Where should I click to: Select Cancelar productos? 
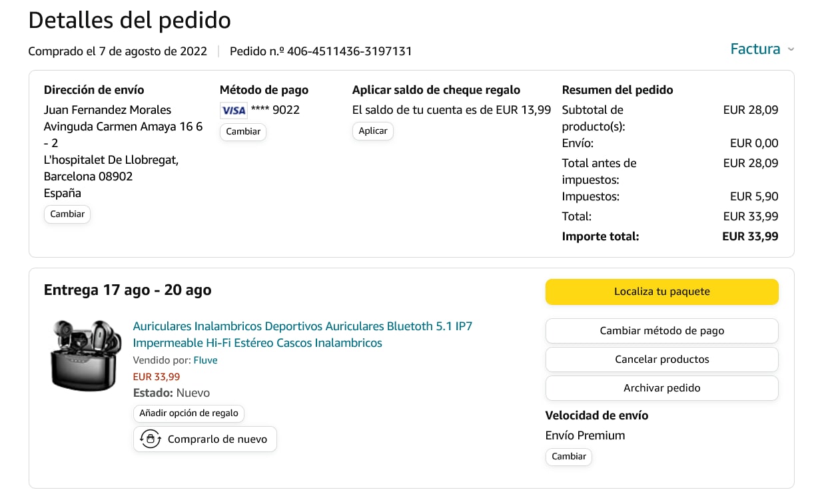coord(661,360)
